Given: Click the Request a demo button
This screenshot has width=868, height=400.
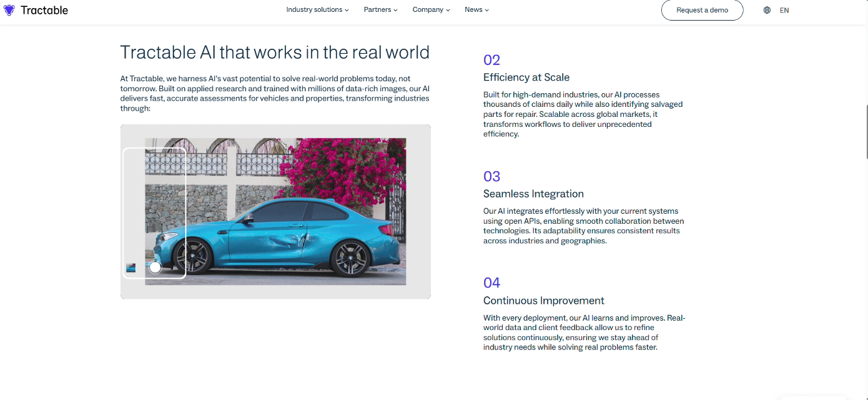Looking at the screenshot, I should pos(702,10).
